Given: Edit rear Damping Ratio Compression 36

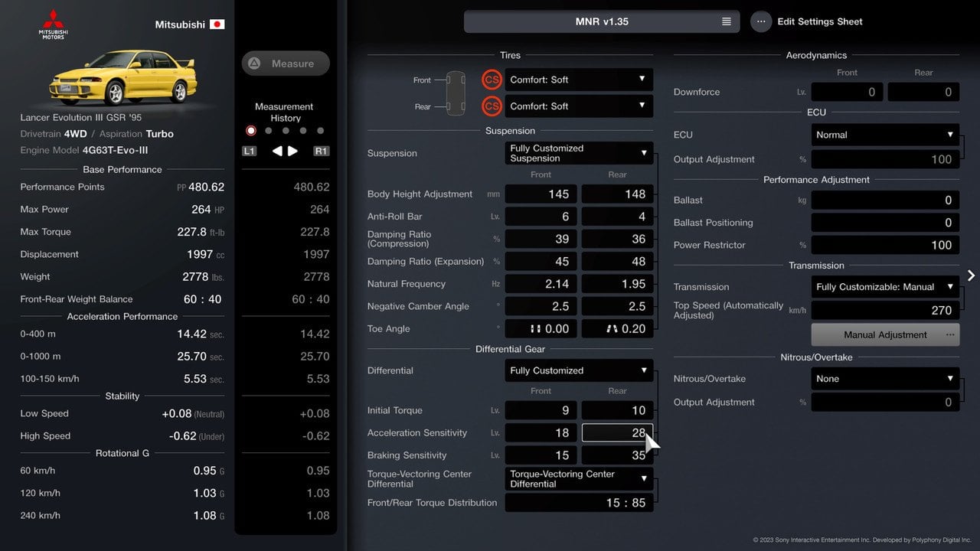Looking at the screenshot, I should click(x=617, y=239).
